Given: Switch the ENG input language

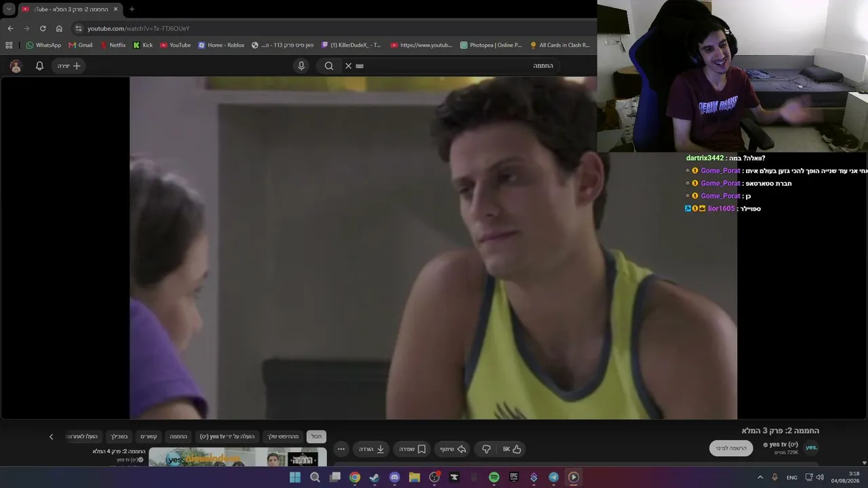Looking at the screenshot, I should [x=792, y=477].
